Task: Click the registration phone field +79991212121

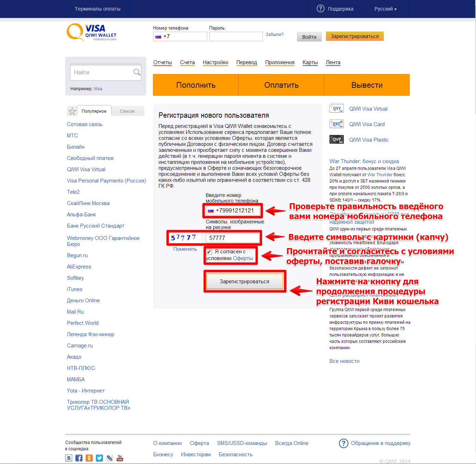Action: 233,211
